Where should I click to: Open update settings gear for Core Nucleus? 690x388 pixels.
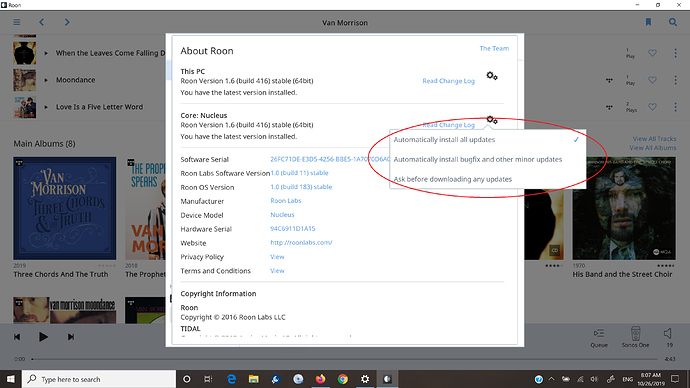(x=492, y=120)
